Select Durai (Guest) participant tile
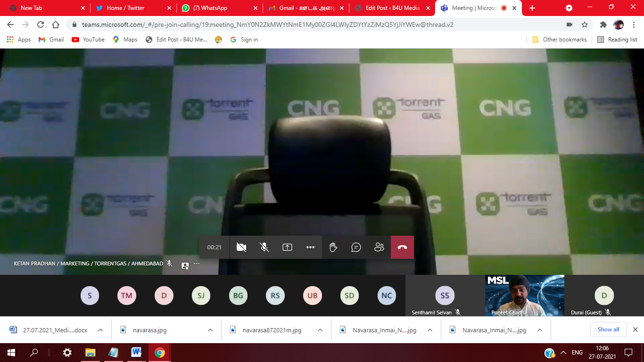Image resolution: width=644 pixels, height=362 pixels. click(x=604, y=296)
